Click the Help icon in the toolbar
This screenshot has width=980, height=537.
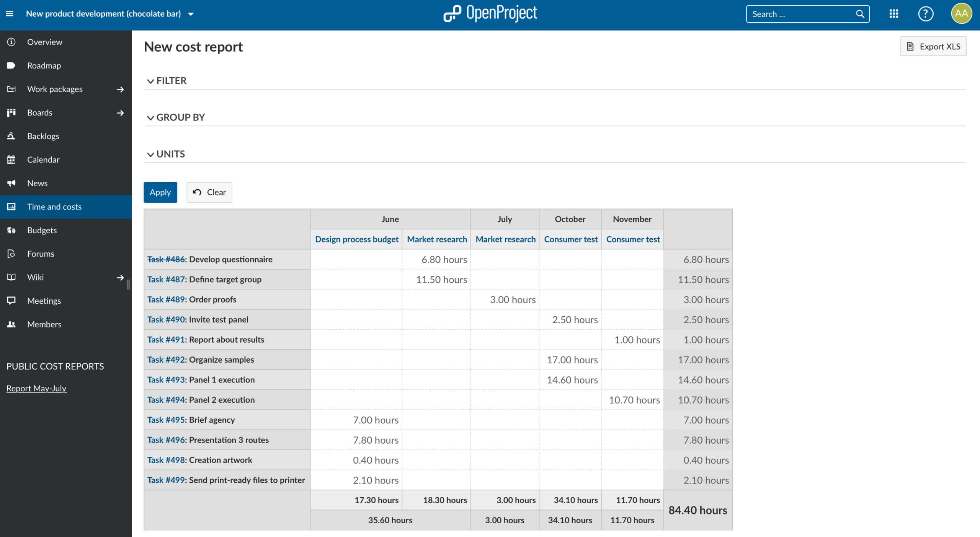[925, 13]
